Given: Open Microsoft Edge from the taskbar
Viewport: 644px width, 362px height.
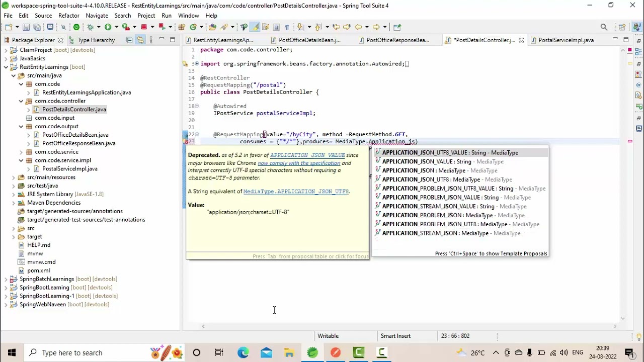Looking at the screenshot, I should [x=243, y=352].
